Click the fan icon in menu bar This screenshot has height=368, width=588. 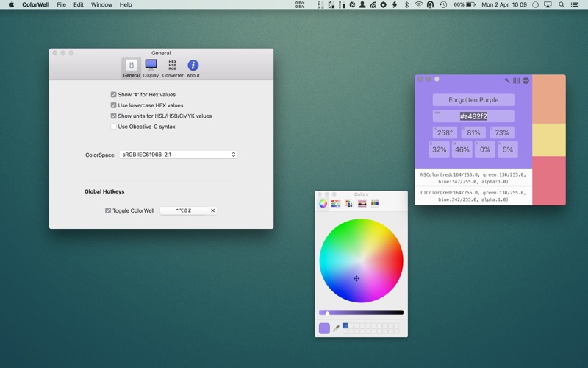pos(352,4)
